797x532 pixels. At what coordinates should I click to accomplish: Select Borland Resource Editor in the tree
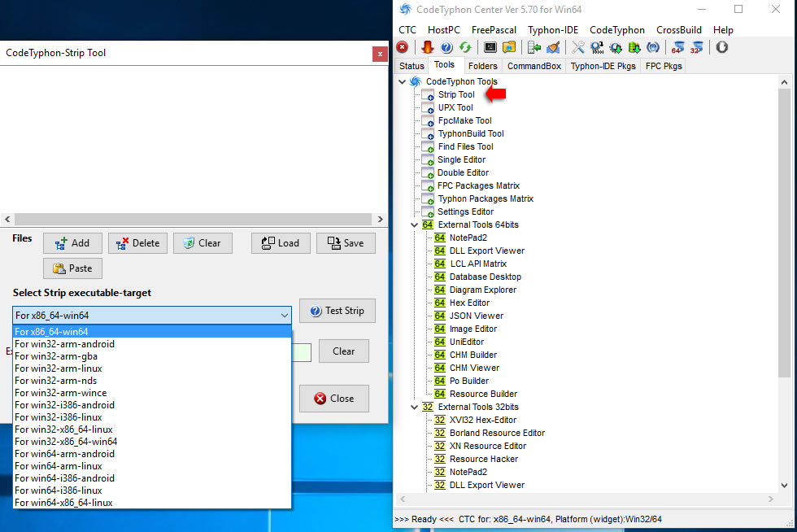[497, 433]
